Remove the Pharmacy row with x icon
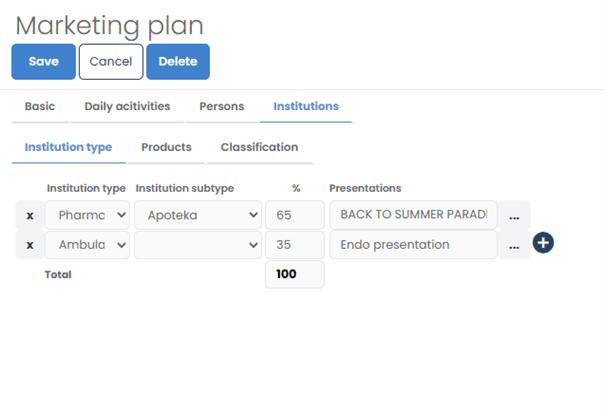 (x=29, y=215)
